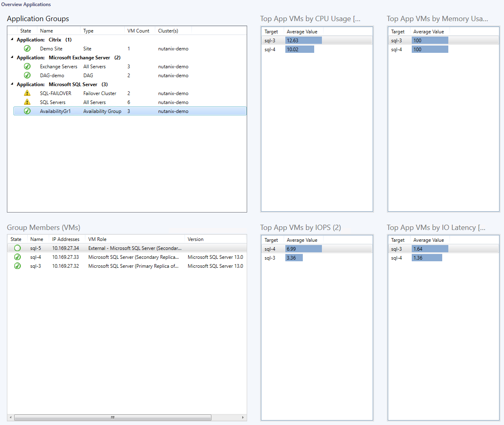Click the healthy state icon beside DAG-demo
The image size is (504, 425).
[27, 76]
